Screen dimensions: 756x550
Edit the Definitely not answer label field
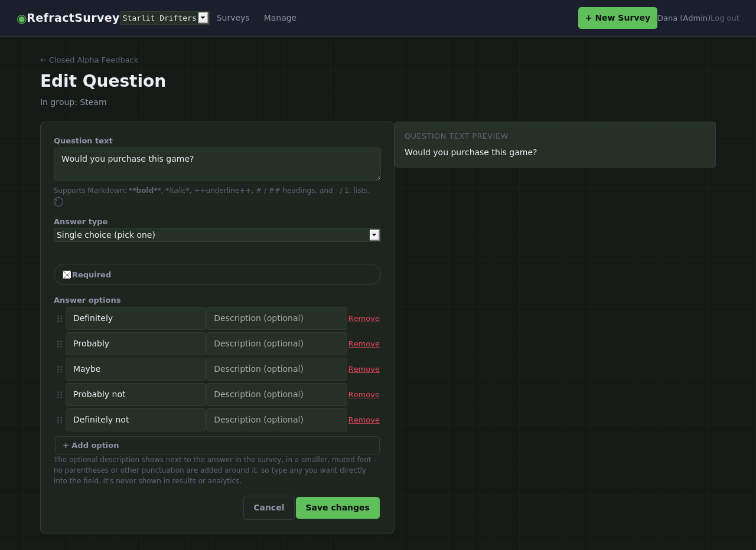(136, 420)
